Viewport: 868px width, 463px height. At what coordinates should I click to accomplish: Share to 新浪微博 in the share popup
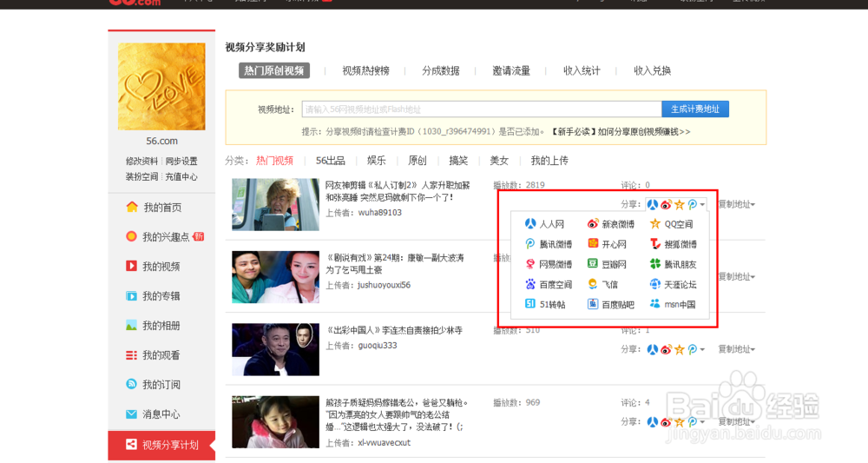click(x=610, y=224)
